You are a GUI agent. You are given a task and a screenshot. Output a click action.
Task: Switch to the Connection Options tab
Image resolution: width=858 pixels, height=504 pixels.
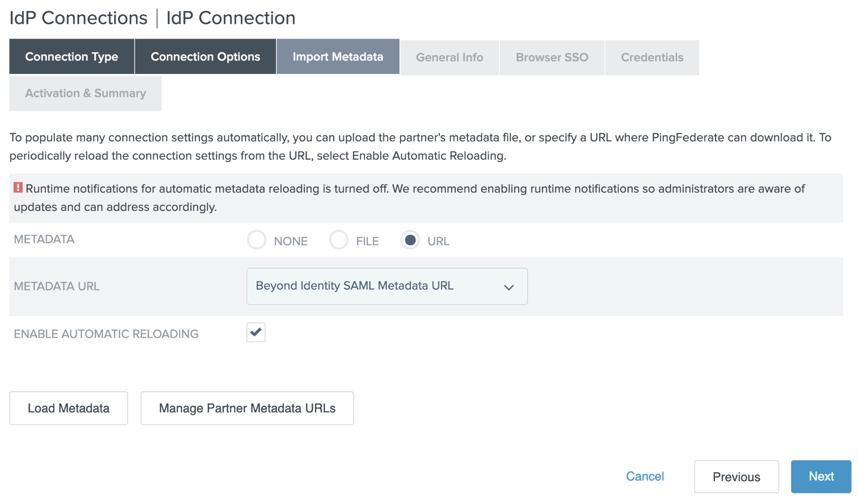point(205,57)
